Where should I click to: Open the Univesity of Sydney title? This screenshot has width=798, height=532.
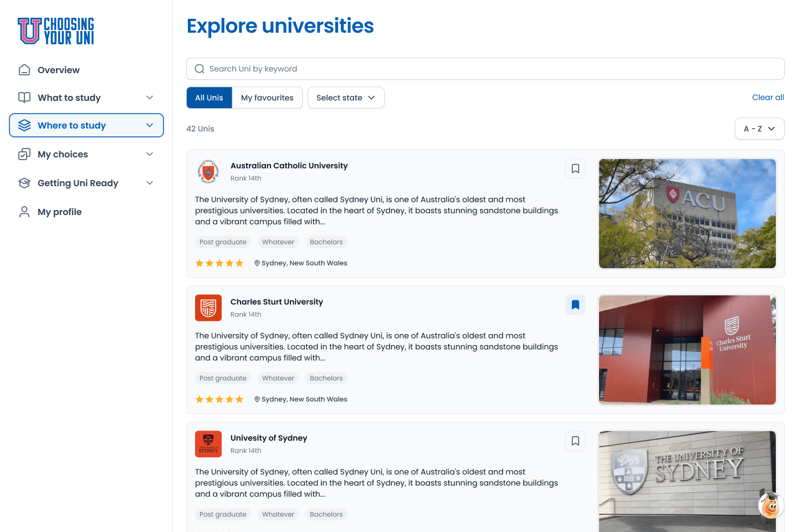coord(269,438)
